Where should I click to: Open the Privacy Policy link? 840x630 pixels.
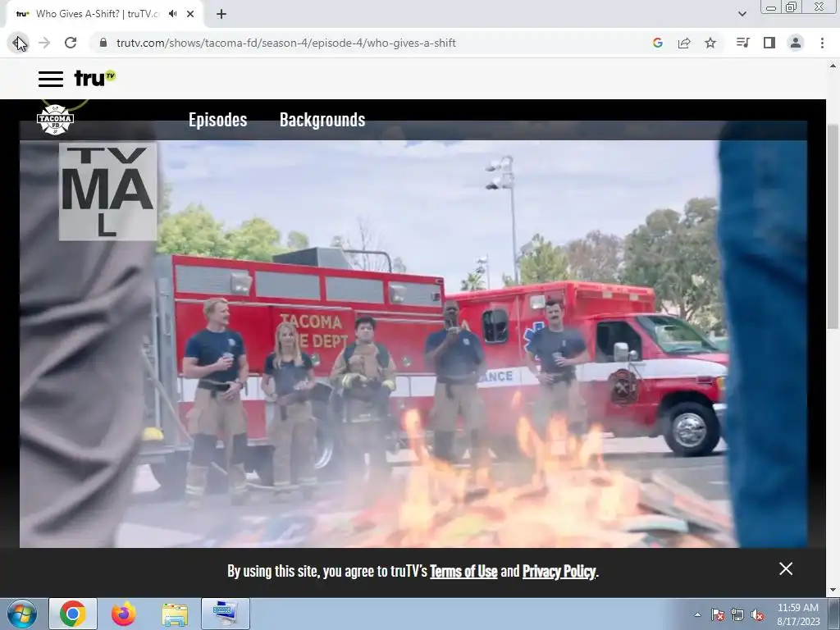pos(559,571)
